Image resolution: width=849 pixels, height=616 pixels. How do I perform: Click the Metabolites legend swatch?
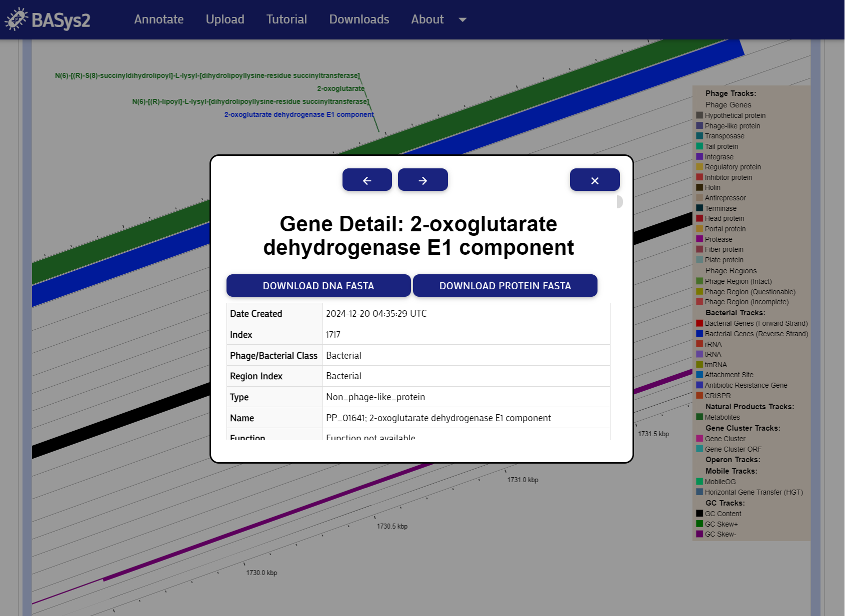(x=699, y=417)
